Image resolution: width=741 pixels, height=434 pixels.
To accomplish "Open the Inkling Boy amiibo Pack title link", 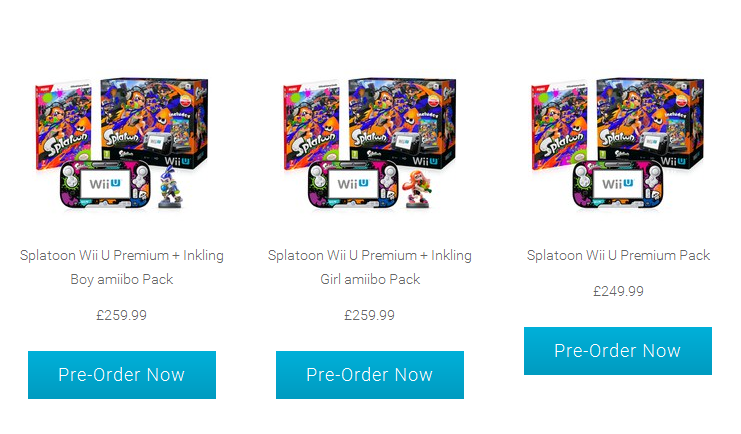I will [122, 267].
